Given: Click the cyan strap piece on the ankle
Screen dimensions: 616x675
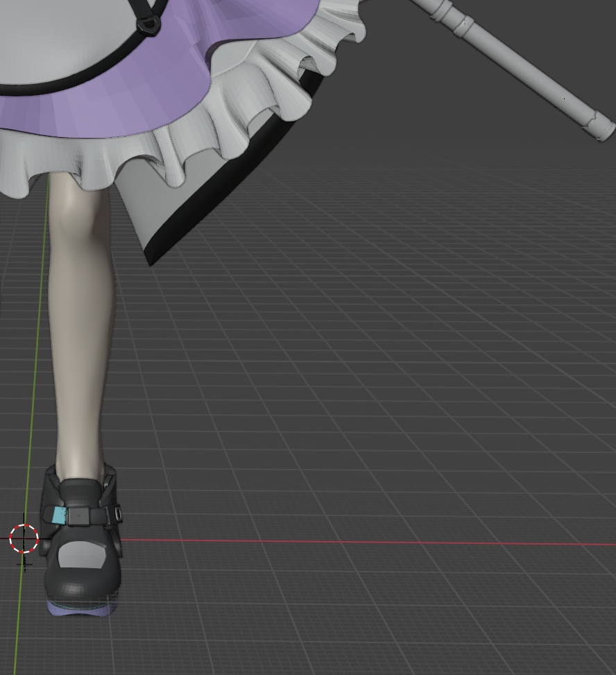Looking at the screenshot, I should pos(59,515).
